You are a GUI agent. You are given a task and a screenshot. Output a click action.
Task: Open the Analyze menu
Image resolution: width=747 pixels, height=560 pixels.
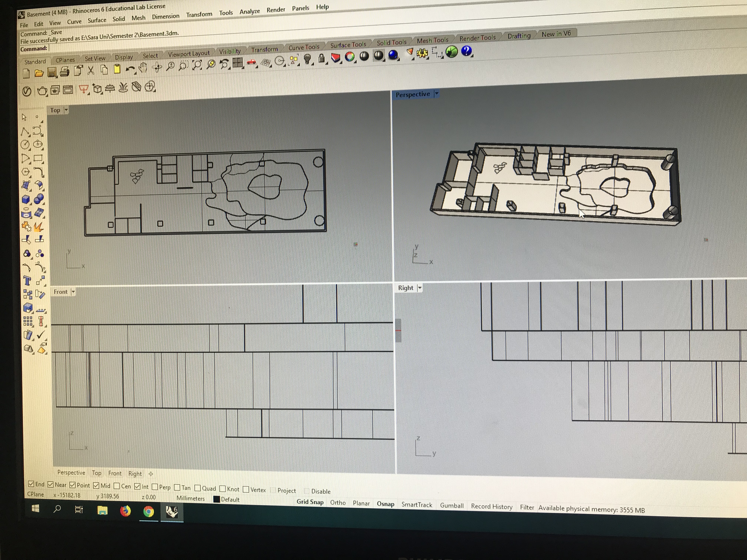tap(250, 11)
